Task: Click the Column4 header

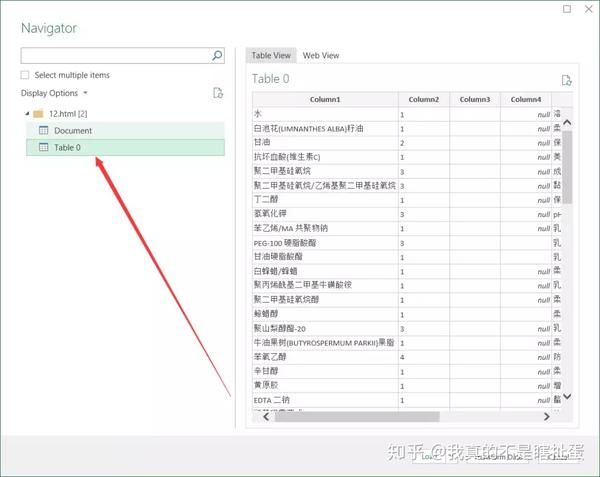Action: [x=526, y=99]
